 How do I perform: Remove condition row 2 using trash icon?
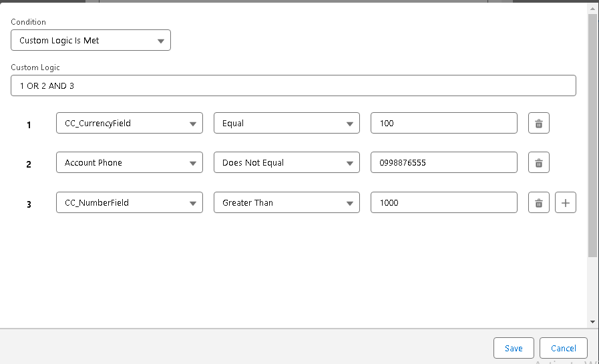(x=539, y=163)
